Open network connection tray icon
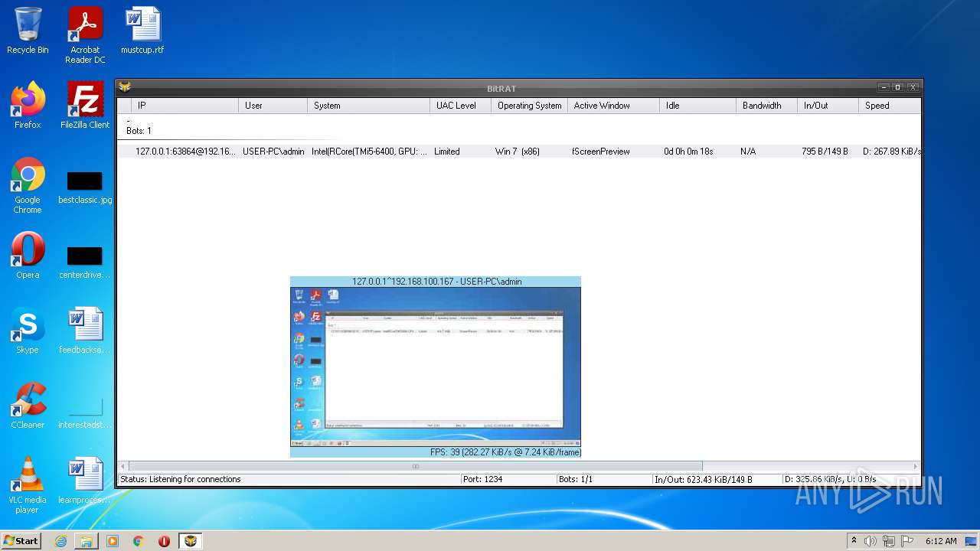This screenshot has height=551, width=980. tap(889, 541)
